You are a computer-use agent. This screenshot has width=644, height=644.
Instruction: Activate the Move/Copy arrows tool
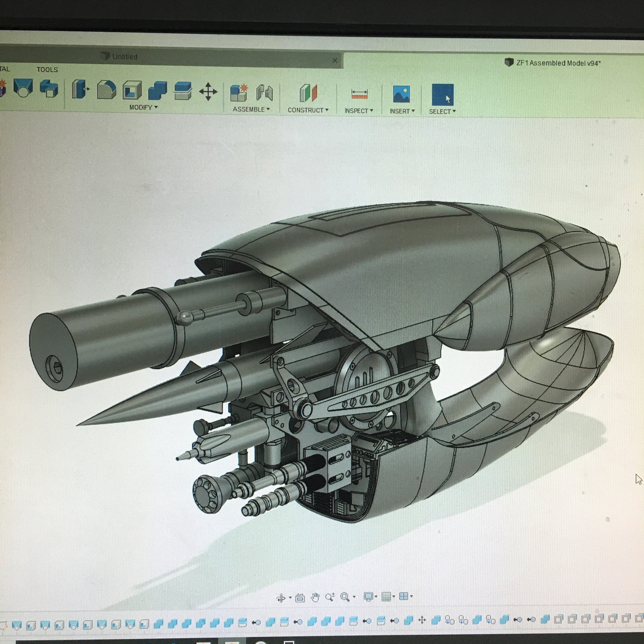coord(208,91)
